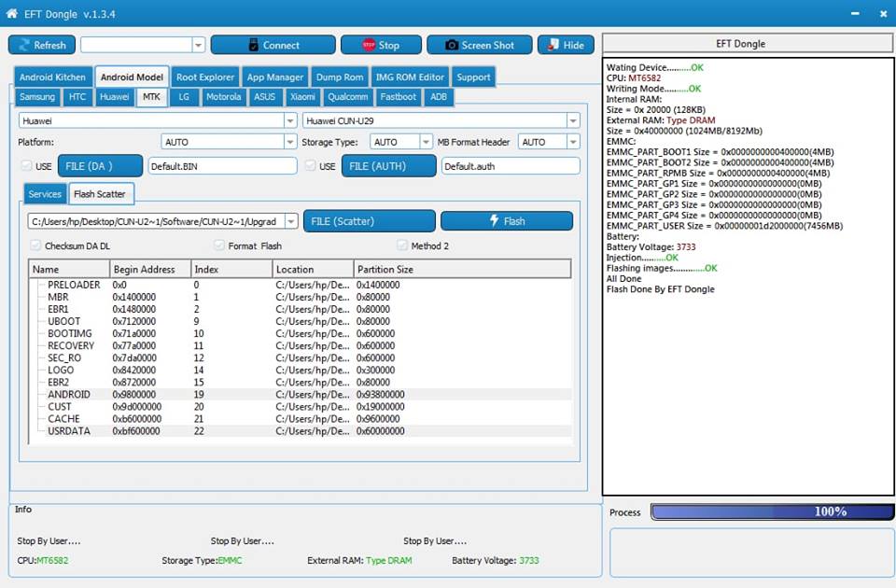
Task: Click the FILE (AUTH) button
Action: [388, 166]
